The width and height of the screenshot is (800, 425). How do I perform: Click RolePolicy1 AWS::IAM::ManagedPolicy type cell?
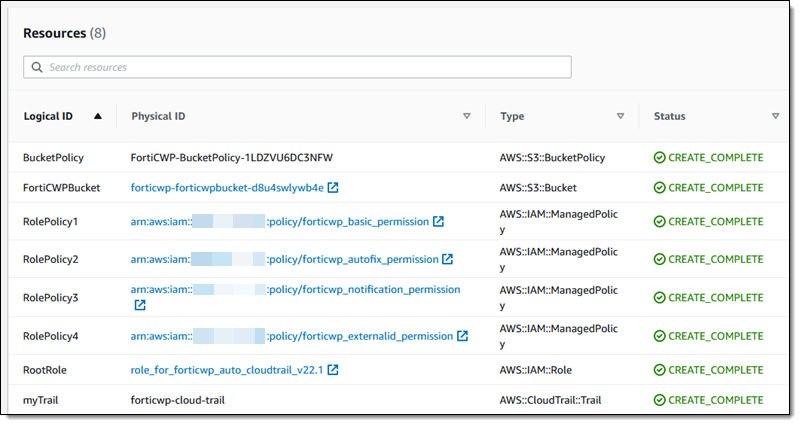(x=559, y=221)
